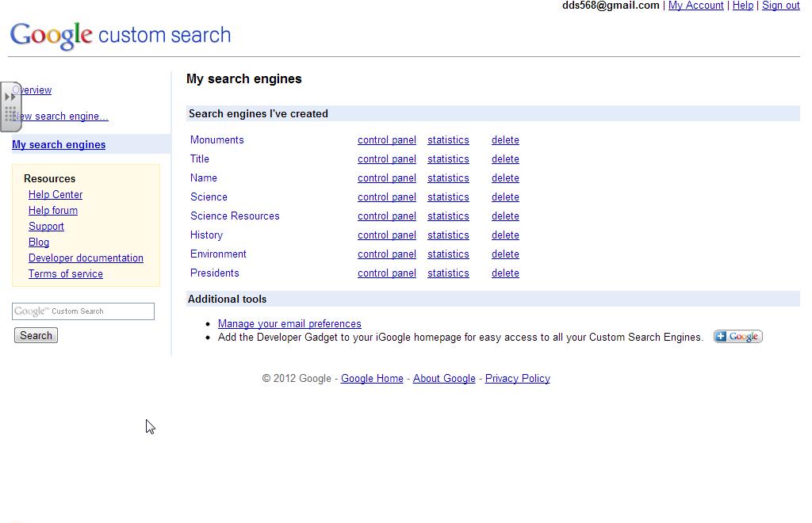Select My search engines in the sidebar
The height and width of the screenshot is (523, 812).
(59, 144)
